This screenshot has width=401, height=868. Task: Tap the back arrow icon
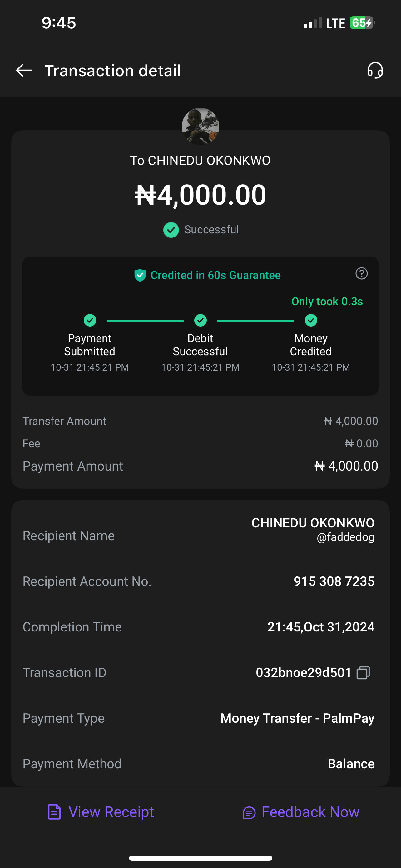[24, 70]
